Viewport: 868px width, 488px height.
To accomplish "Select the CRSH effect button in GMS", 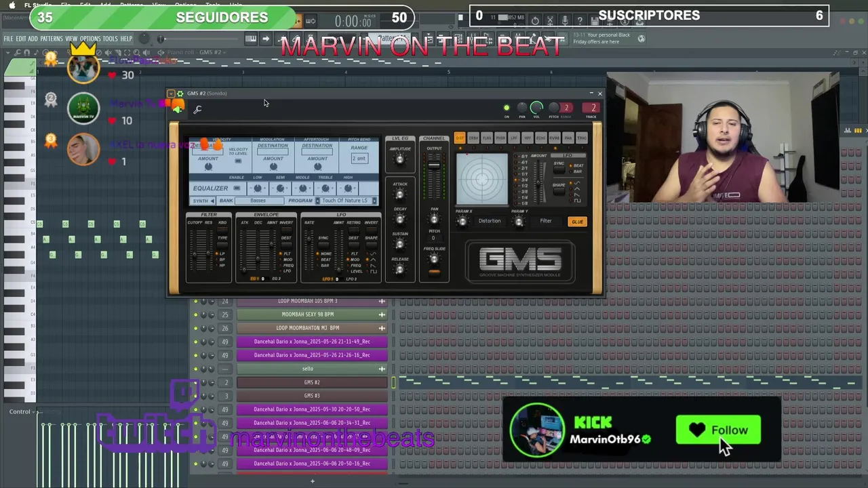I will coord(473,138).
